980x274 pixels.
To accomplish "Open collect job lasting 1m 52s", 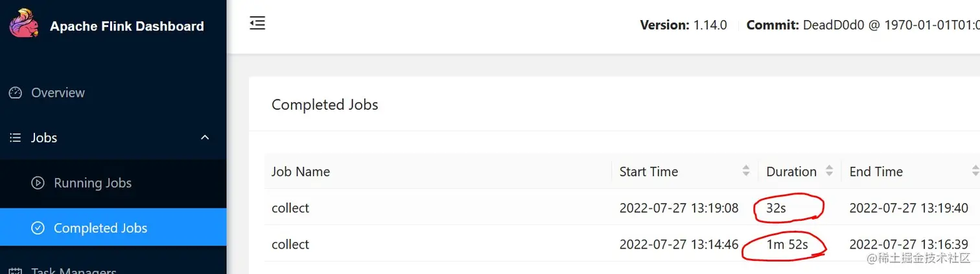I will (x=290, y=244).
